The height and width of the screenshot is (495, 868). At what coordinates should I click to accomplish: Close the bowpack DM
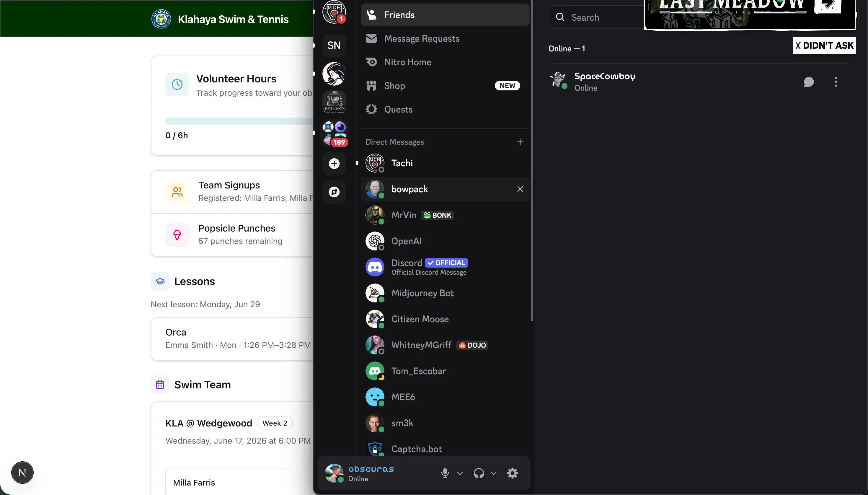(520, 189)
